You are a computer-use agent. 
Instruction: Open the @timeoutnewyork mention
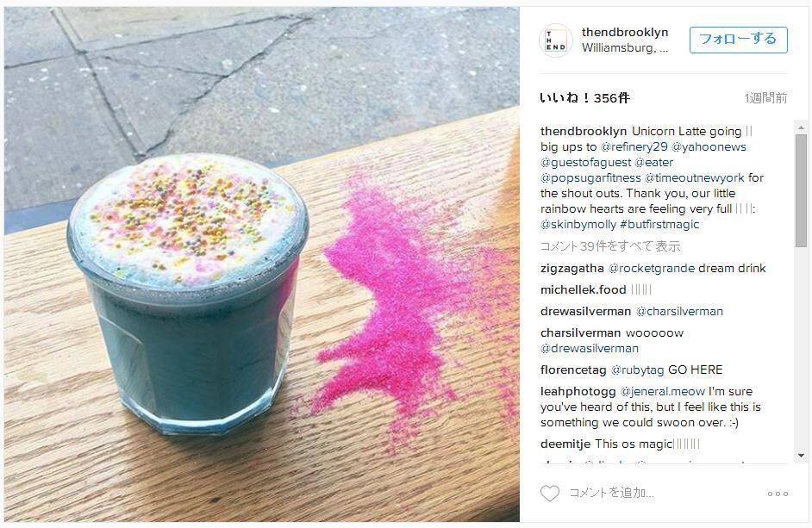[x=694, y=178]
